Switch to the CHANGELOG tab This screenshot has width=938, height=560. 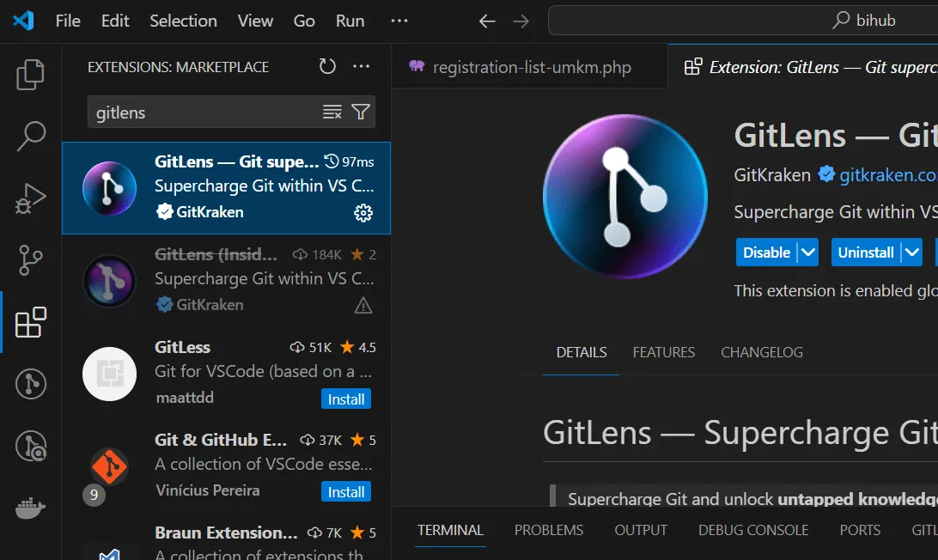761,352
